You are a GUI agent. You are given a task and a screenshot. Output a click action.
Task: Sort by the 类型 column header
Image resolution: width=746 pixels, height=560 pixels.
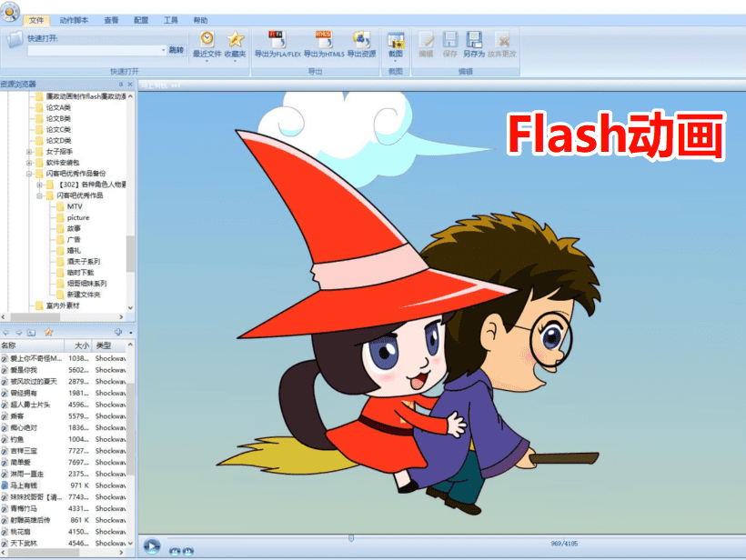(108, 345)
